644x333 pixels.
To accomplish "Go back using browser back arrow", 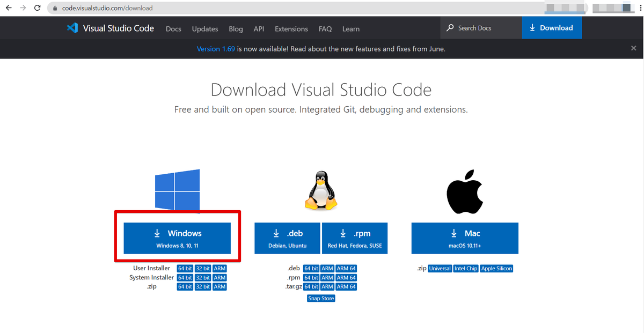I will point(9,8).
